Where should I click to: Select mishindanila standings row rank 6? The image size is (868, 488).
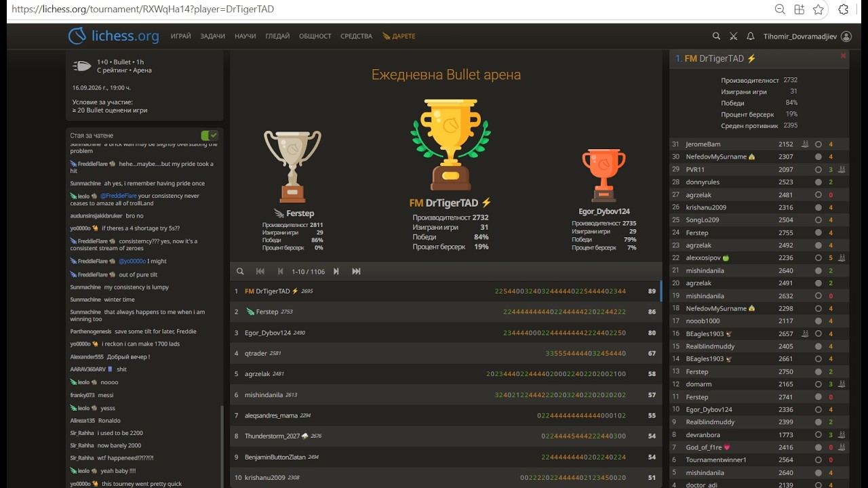click(446, 394)
